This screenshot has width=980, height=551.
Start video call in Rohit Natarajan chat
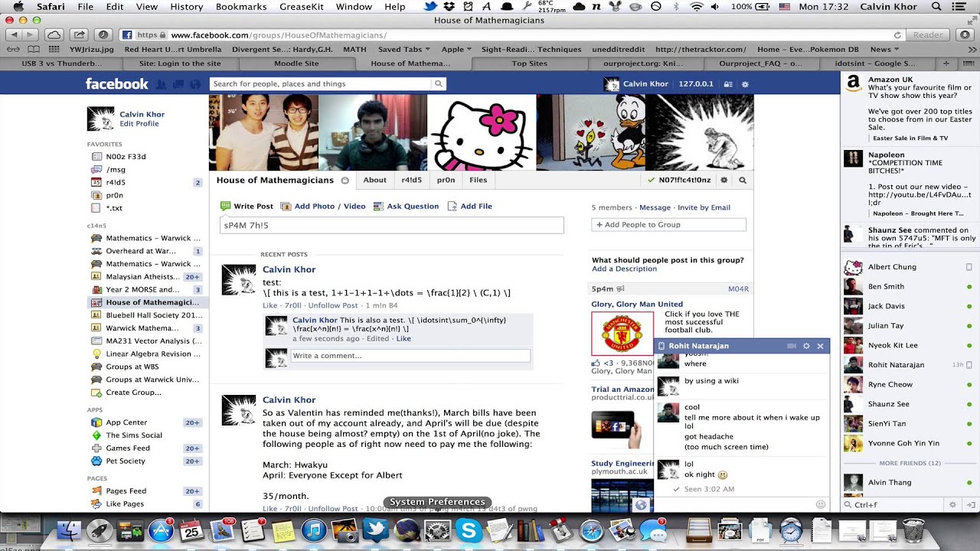click(x=792, y=346)
